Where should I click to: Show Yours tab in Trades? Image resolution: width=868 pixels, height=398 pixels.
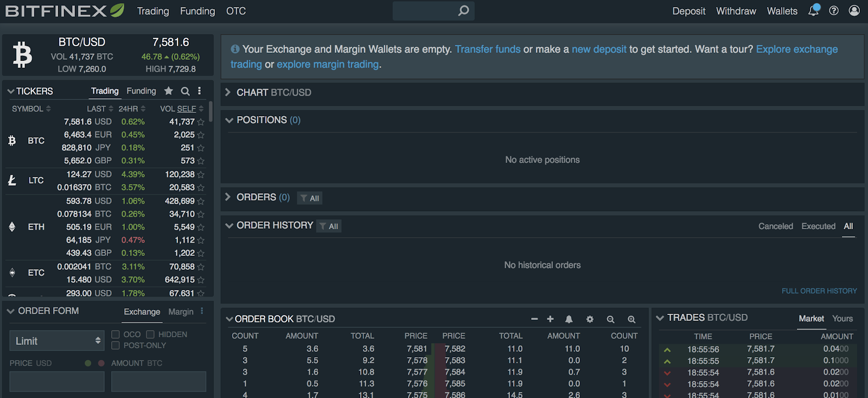pyautogui.click(x=843, y=318)
